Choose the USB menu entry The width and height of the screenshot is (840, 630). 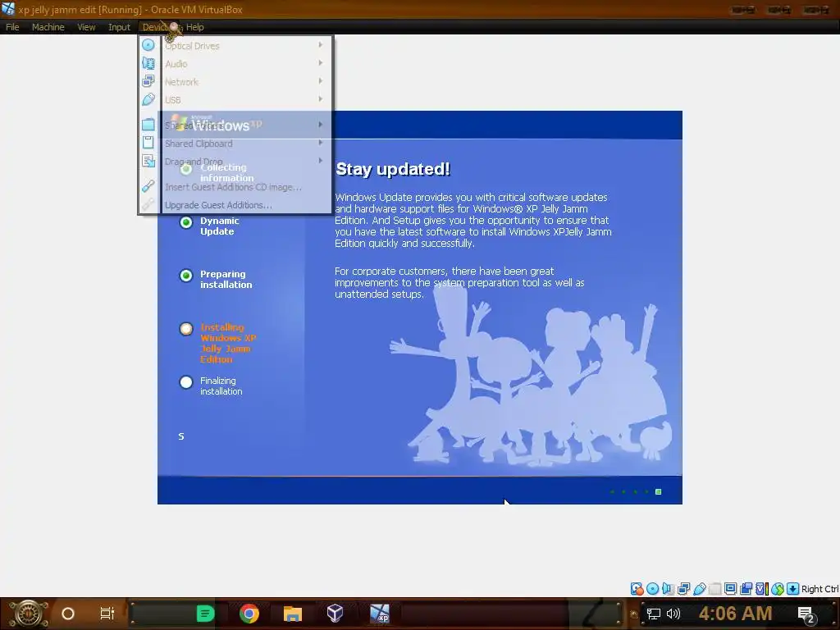click(x=245, y=99)
